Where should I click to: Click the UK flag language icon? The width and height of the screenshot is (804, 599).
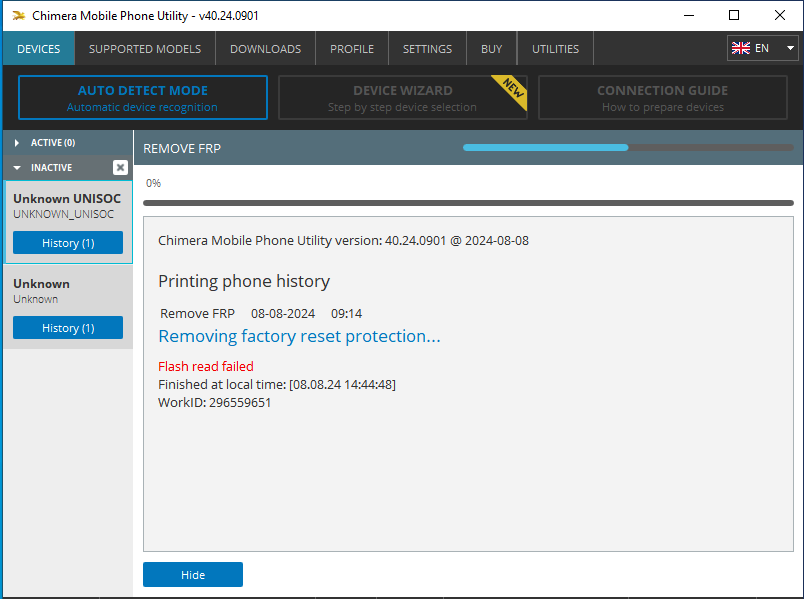pos(741,48)
